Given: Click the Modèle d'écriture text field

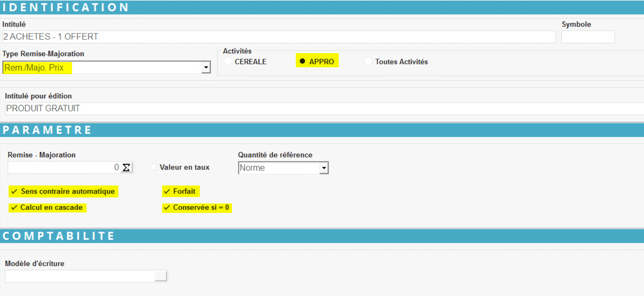Looking at the screenshot, I should pos(79,276).
